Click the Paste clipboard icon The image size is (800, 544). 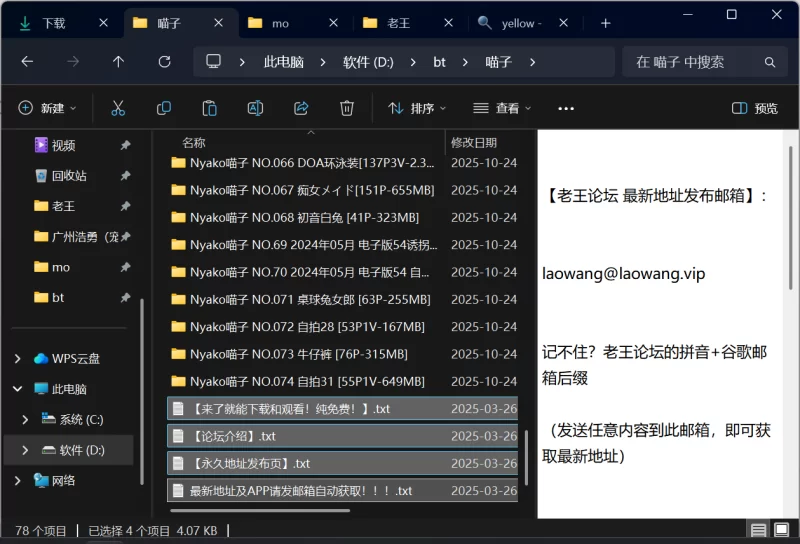point(209,108)
